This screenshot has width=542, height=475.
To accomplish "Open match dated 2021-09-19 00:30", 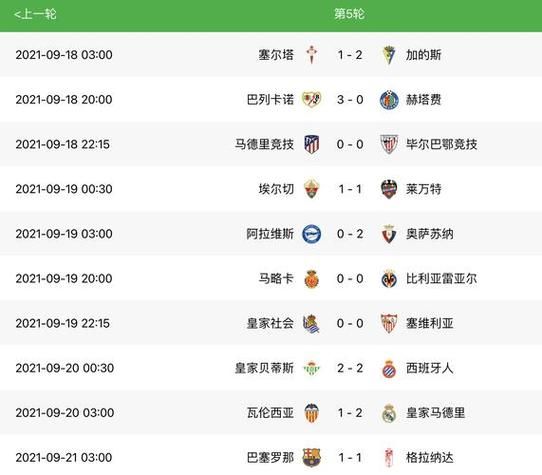I will 271,189.
